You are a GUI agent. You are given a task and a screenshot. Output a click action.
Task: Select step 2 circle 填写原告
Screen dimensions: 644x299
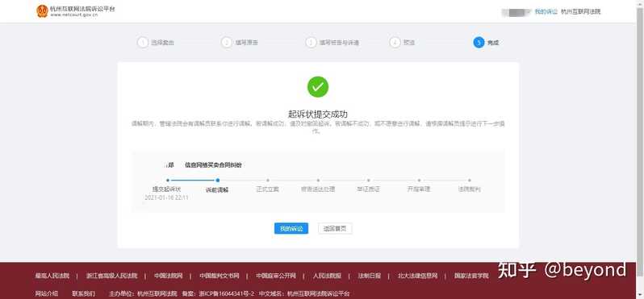click(226, 42)
